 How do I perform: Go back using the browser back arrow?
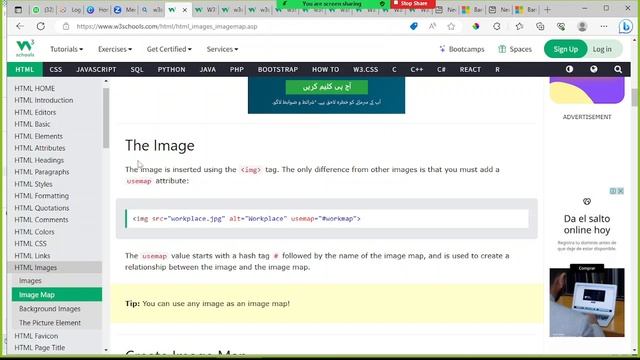point(20,27)
